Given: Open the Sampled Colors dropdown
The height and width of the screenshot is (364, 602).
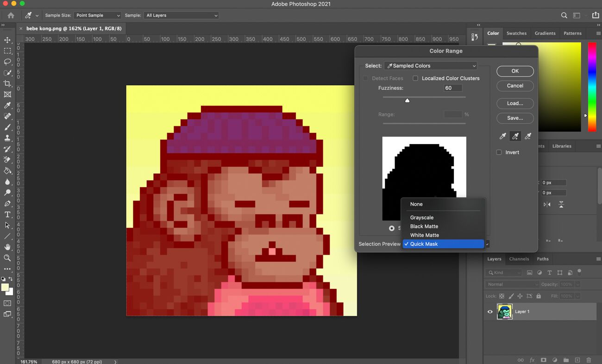Looking at the screenshot, I should (x=430, y=65).
